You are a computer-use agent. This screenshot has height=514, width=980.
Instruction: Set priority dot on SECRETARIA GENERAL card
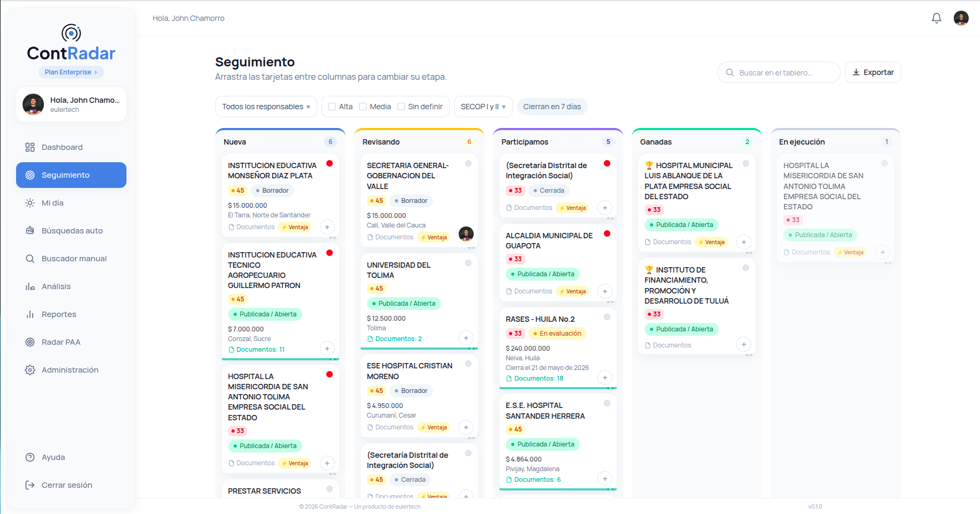468,163
